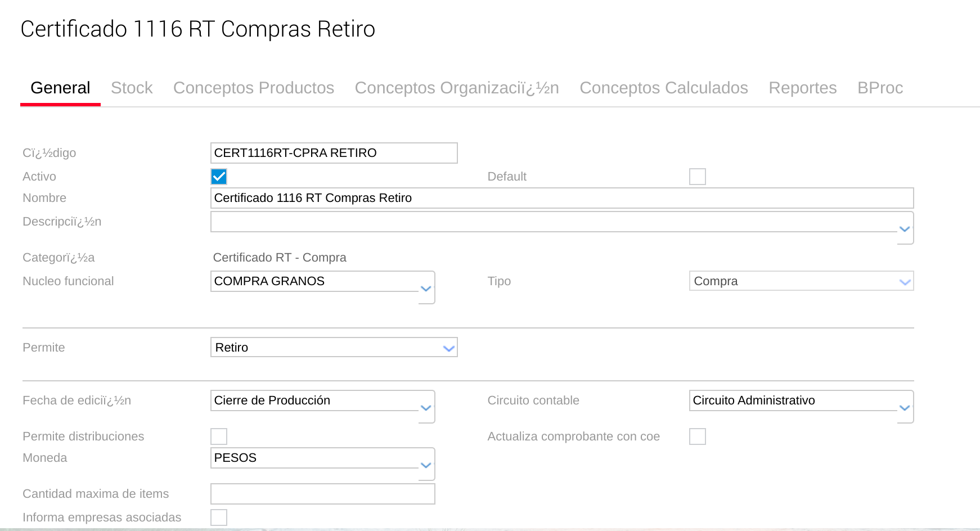This screenshot has width=980, height=531.
Task: Expand the Moneda dropdown arrow
Action: click(x=426, y=465)
